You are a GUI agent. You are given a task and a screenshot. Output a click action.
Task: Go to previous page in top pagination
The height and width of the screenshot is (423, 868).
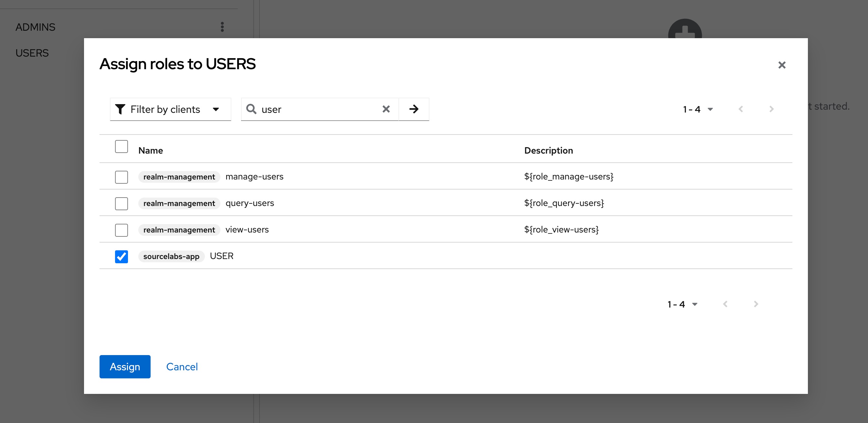click(x=740, y=109)
